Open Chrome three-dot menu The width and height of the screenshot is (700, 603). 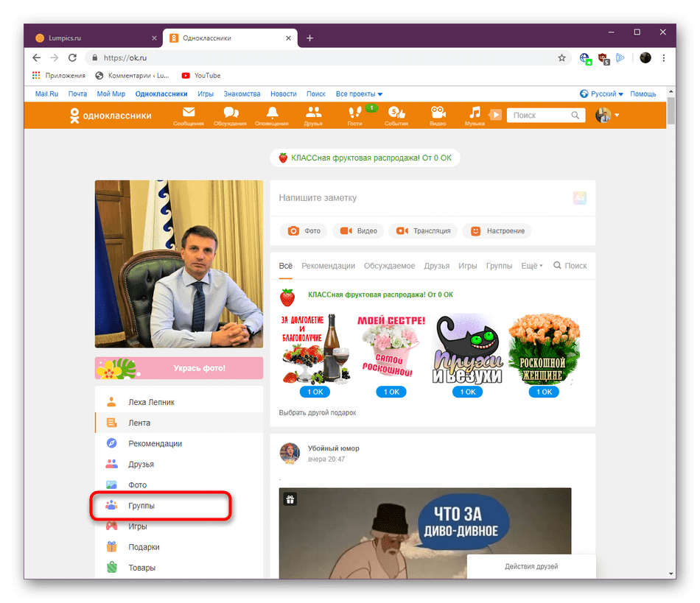(664, 57)
